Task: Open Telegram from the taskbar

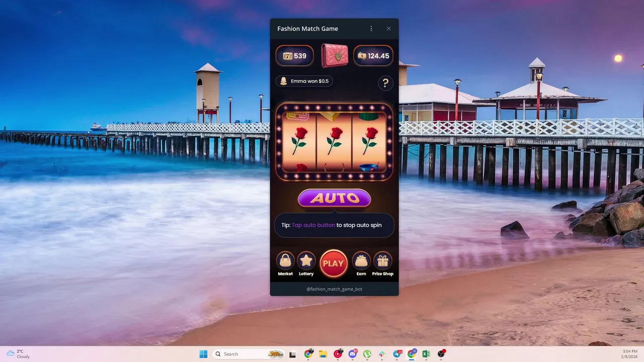Action: click(397, 354)
